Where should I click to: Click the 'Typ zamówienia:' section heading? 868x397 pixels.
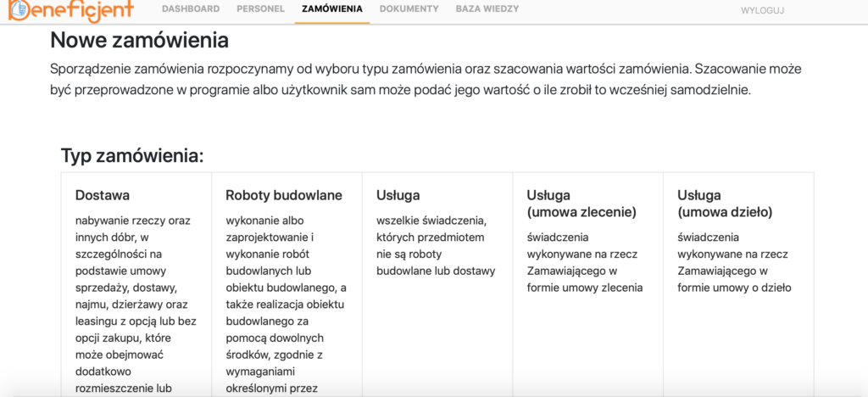132,156
